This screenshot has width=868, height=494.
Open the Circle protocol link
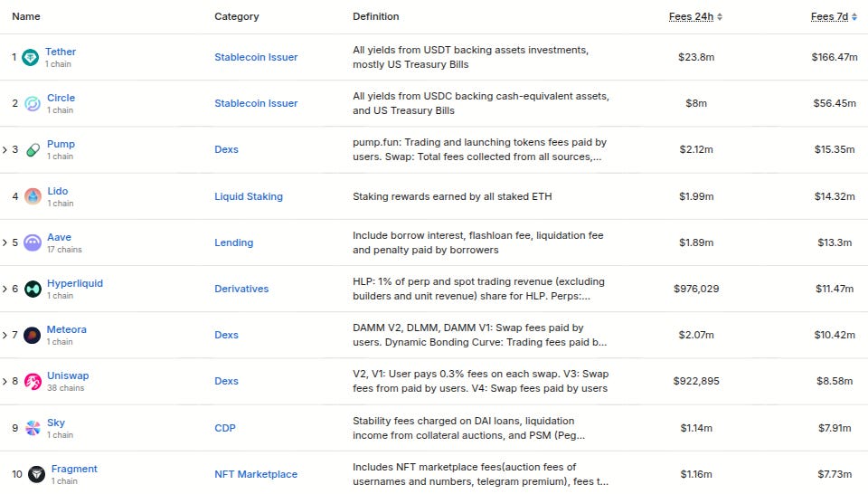(61, 98)
